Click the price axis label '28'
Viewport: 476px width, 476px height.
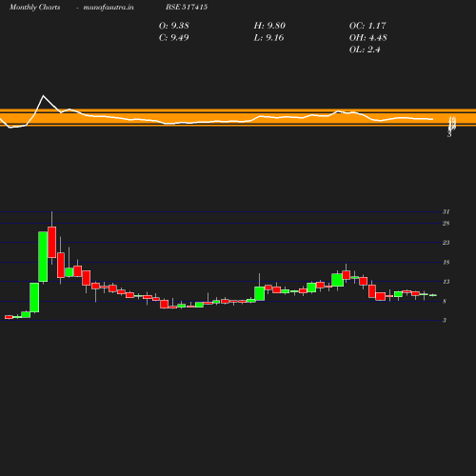coord(446,224)
